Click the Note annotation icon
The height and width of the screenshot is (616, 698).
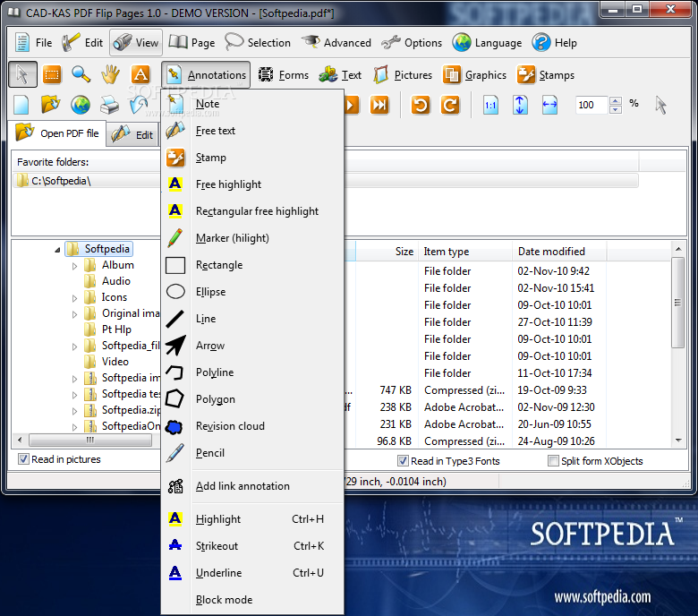(x=175, y=104)
